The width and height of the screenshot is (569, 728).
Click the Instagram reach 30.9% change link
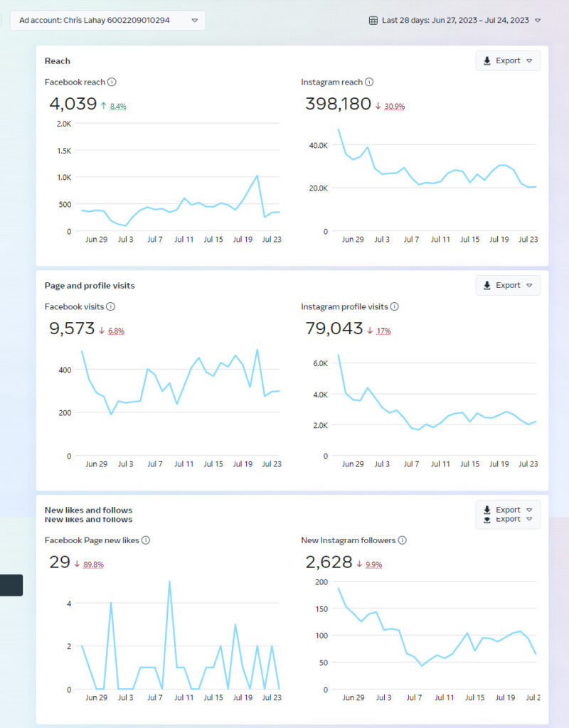click(394, 107)
